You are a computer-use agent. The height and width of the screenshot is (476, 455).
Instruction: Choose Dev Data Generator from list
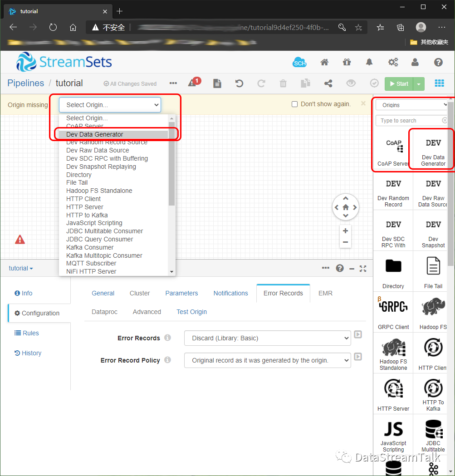point(113,134)
